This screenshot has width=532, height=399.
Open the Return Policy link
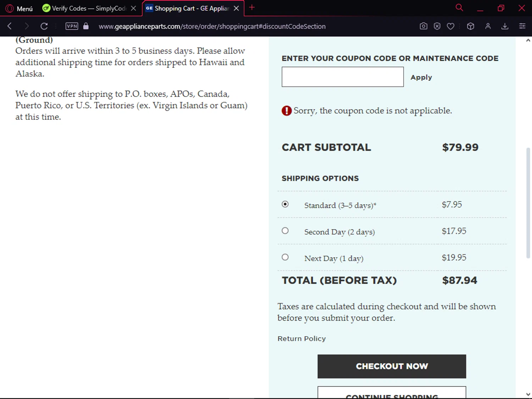pyautogui.click(x=301, y=338)
